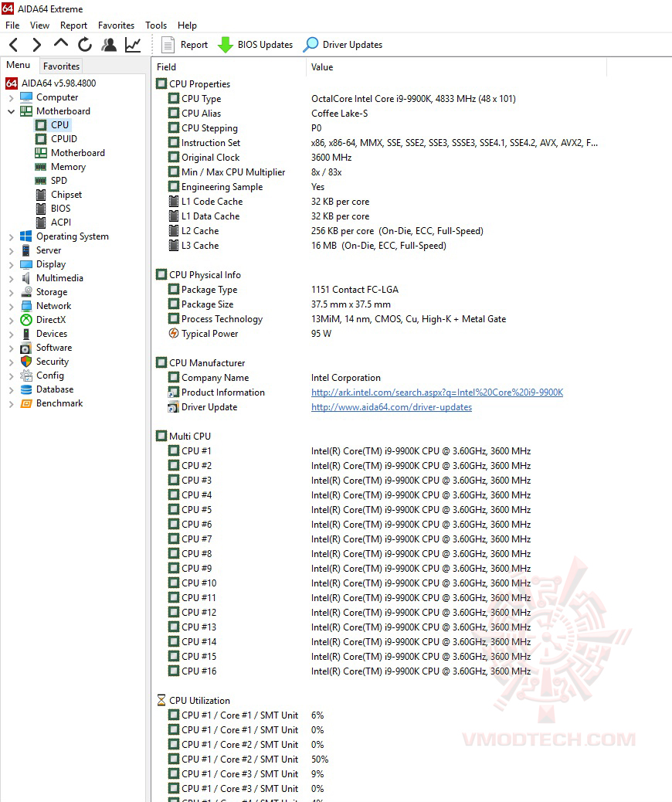Click the Display monitor icon

26,264
